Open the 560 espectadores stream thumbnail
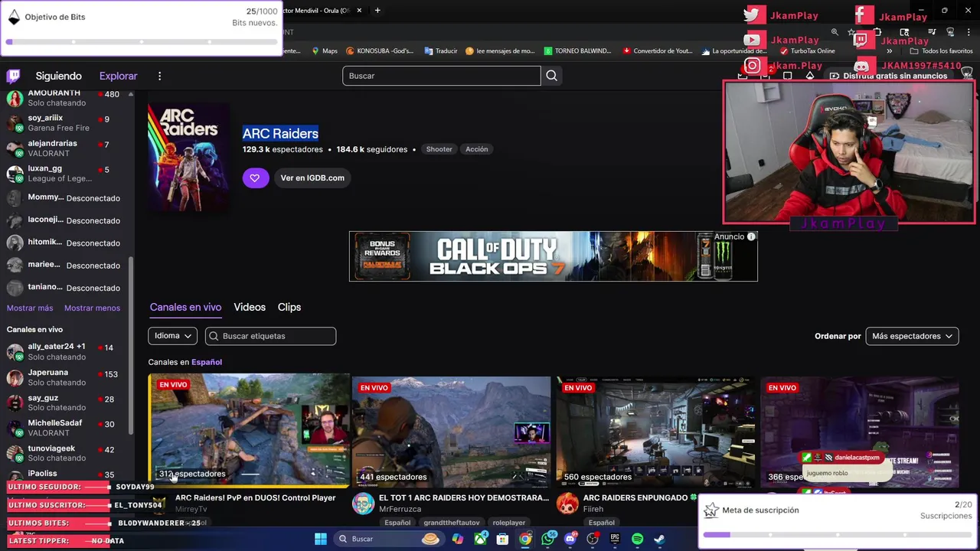Viewport: 980px width, 551px height. pyautogui.click(x=655, y=431)
